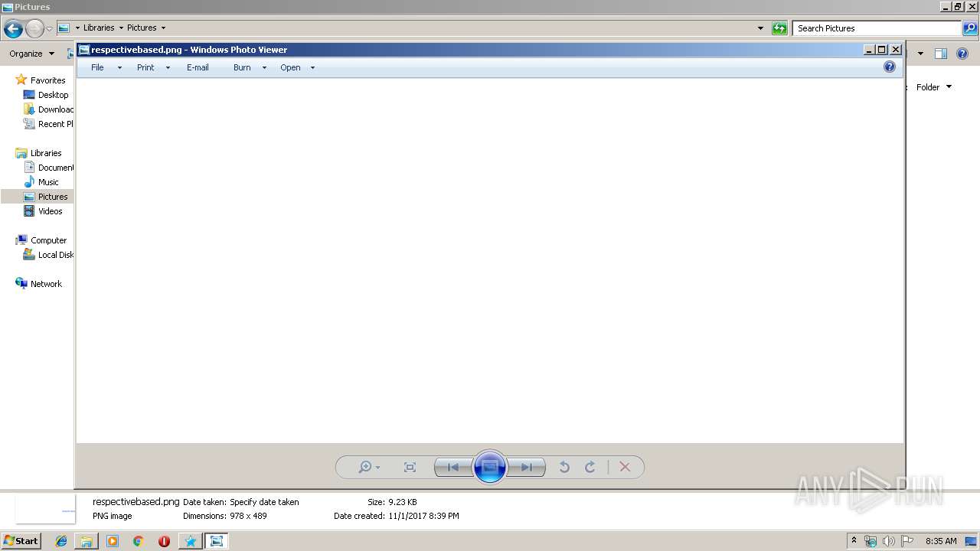Start the slide show with the blue button
The height and width of the screenshot is (551, 980).
490,467
